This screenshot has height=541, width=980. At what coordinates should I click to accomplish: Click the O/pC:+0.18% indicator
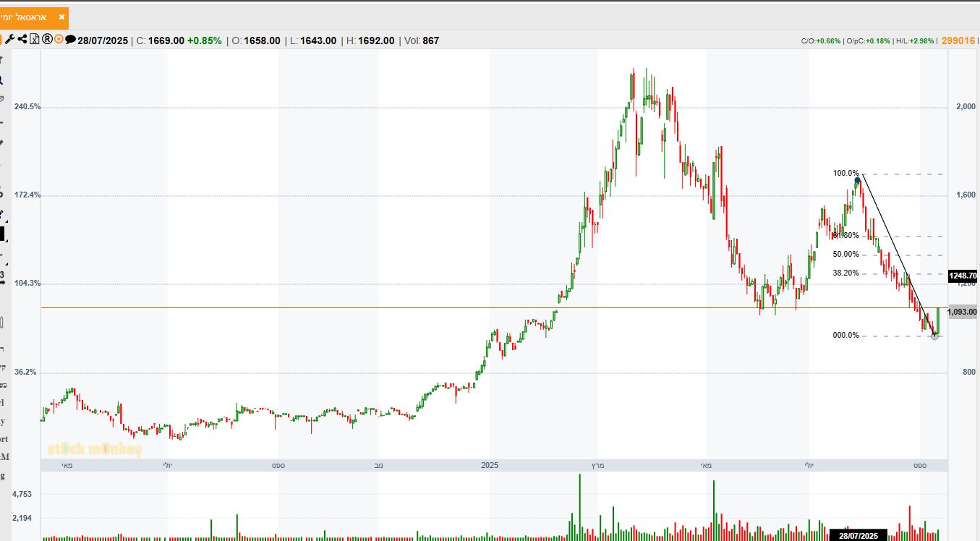coord(868,41)
